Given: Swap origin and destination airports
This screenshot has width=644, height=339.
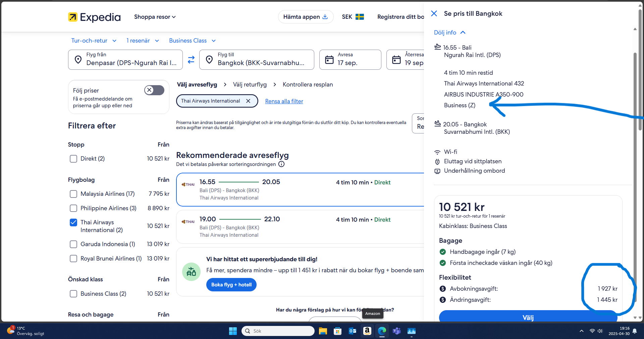Looking at the screenshot, I should pyautogui.click(x=191, y=60).
